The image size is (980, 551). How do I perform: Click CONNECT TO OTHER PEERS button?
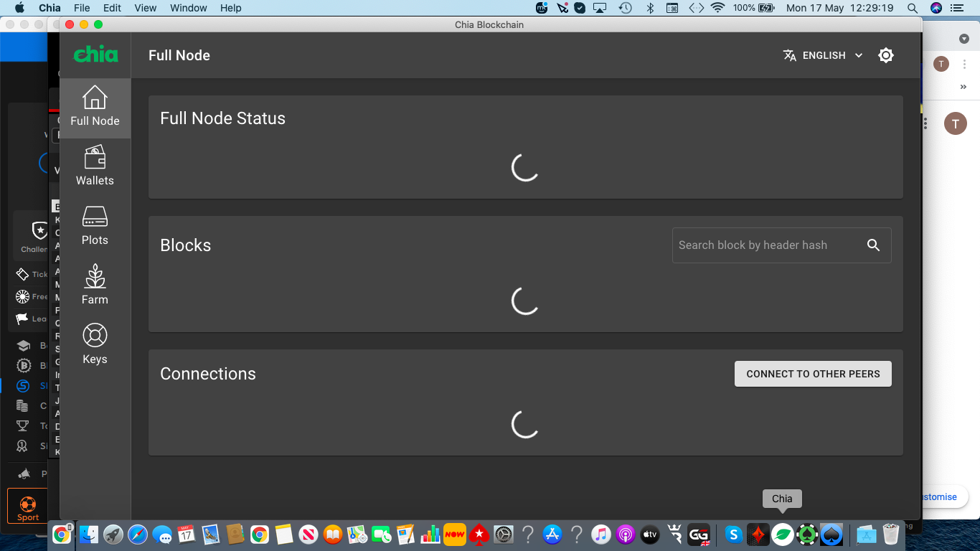click(x=813, y=374)
